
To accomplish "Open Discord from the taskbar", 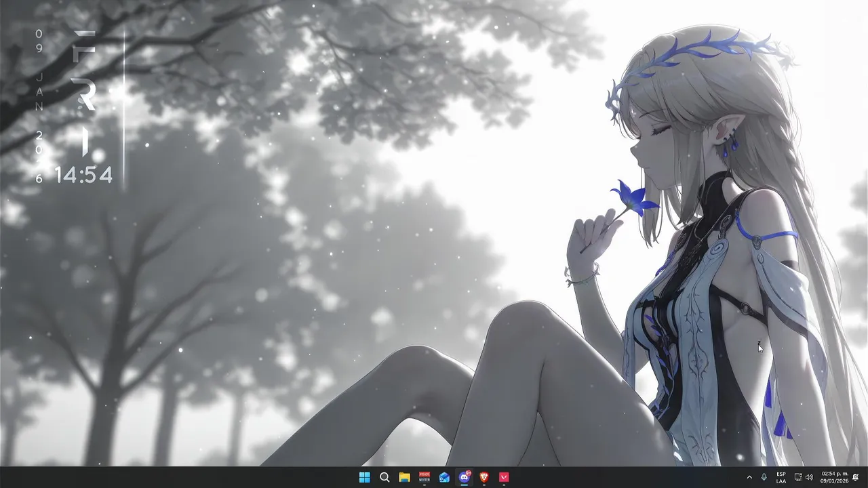I will tap(465, 477).
